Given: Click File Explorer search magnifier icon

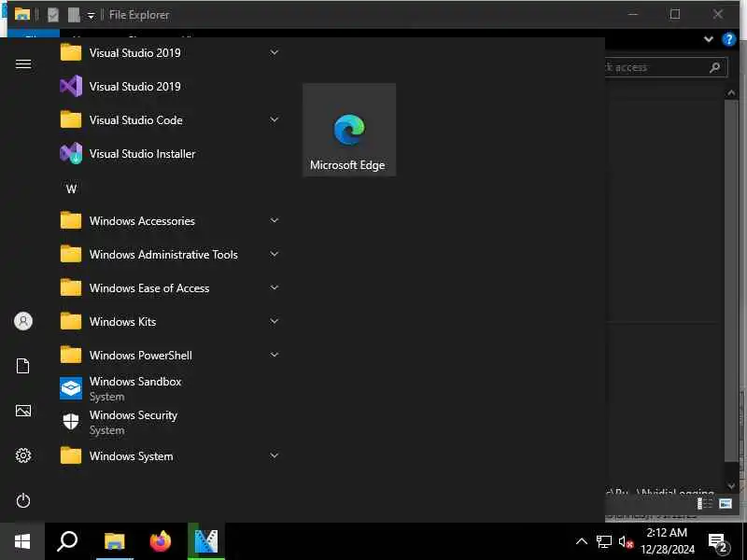Looking at the screenshot, I should [714, 67].
